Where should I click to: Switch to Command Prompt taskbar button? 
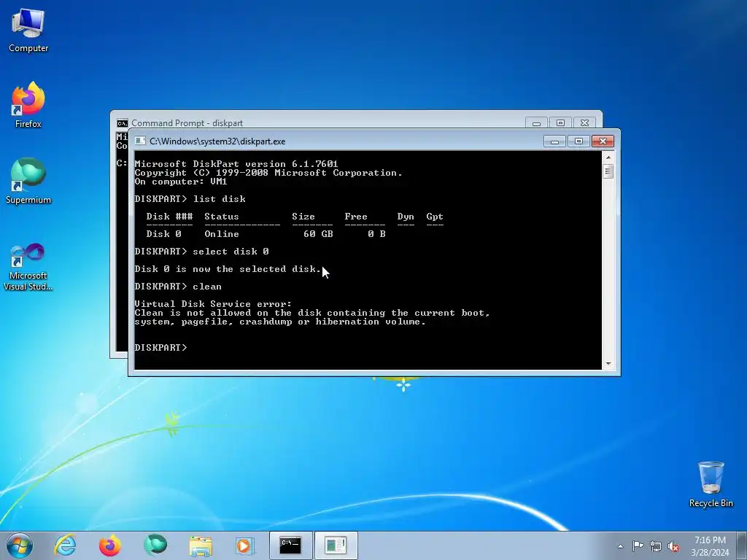coord(290,545)
